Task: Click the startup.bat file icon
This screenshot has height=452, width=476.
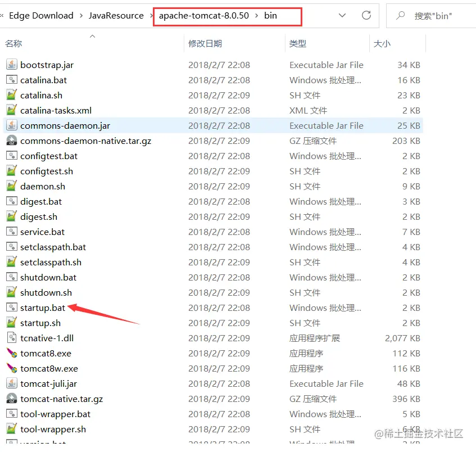Action: 12,308
